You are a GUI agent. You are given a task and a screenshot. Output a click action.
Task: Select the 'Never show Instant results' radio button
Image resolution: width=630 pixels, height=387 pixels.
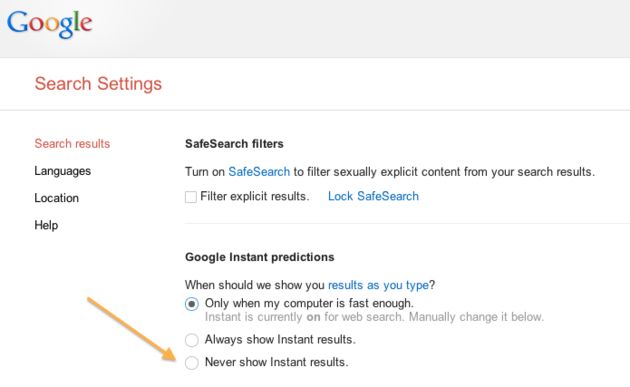[192, 362]
